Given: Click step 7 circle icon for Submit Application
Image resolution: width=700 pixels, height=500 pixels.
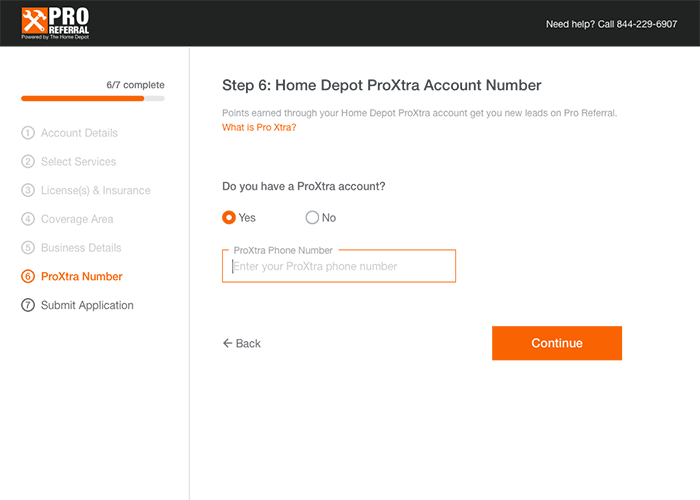Looking at the screenshot, I should click(x=28, y=305).
